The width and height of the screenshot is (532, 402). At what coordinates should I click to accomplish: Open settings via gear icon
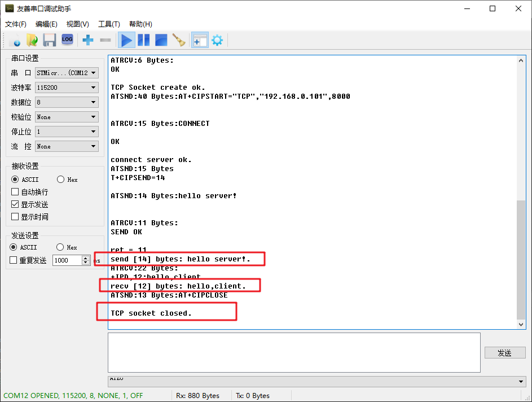pyautogui.click(x=217, y=40)
